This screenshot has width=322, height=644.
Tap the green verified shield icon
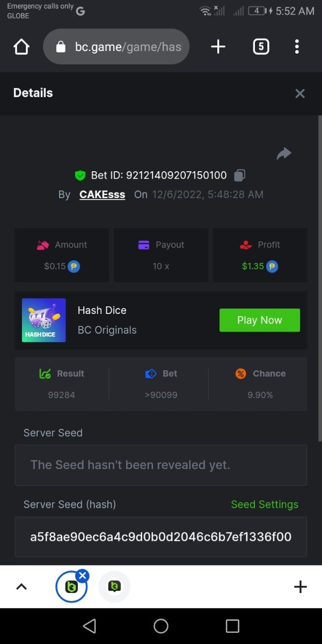tap(80, 175)
